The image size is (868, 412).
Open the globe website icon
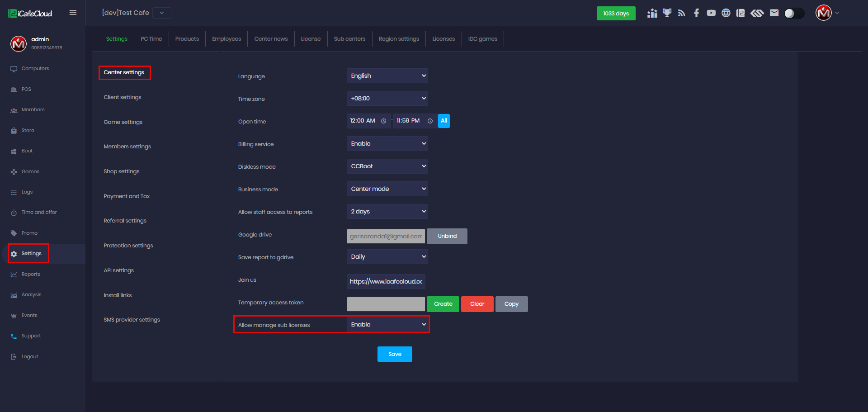(726, 13)
